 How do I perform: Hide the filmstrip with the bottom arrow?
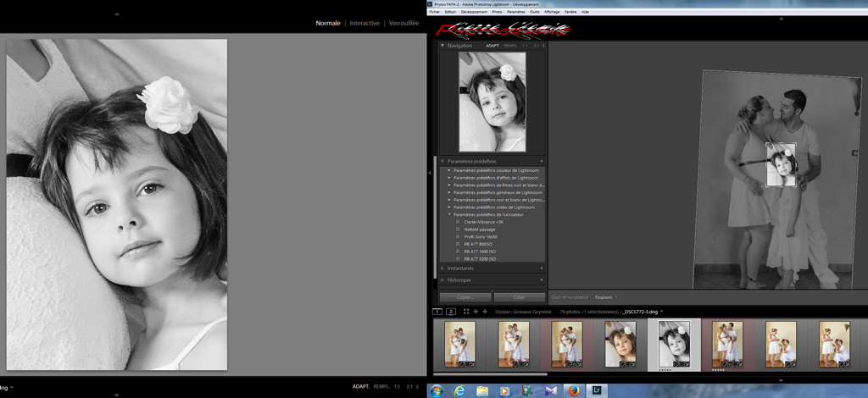click(x=781, y=380)
